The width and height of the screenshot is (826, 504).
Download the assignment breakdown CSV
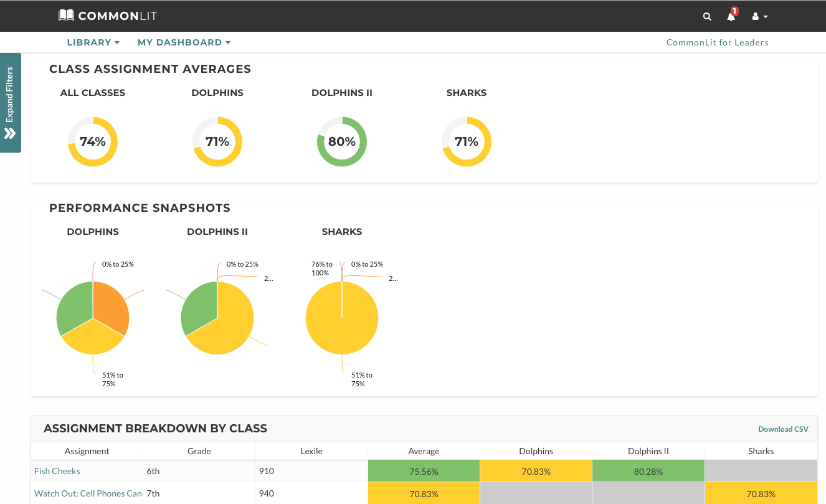coord(783,429)
